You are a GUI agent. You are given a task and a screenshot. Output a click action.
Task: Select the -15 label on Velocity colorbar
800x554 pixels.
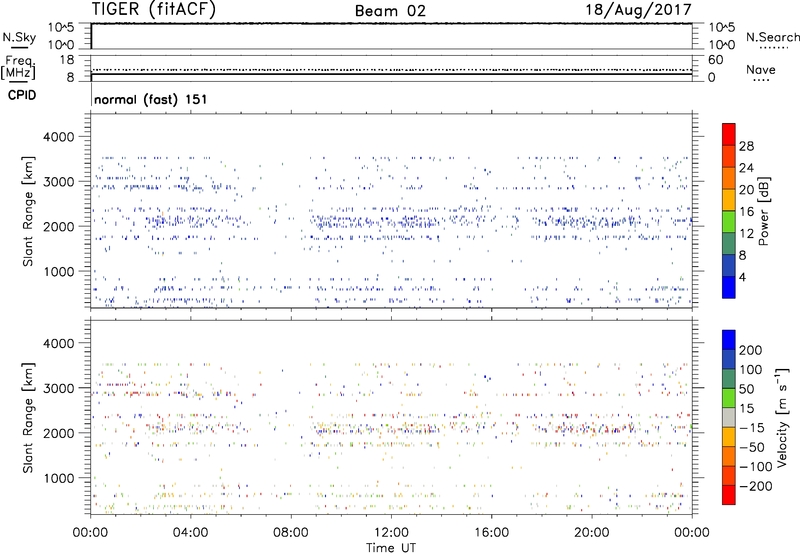(x=752, y=428)
